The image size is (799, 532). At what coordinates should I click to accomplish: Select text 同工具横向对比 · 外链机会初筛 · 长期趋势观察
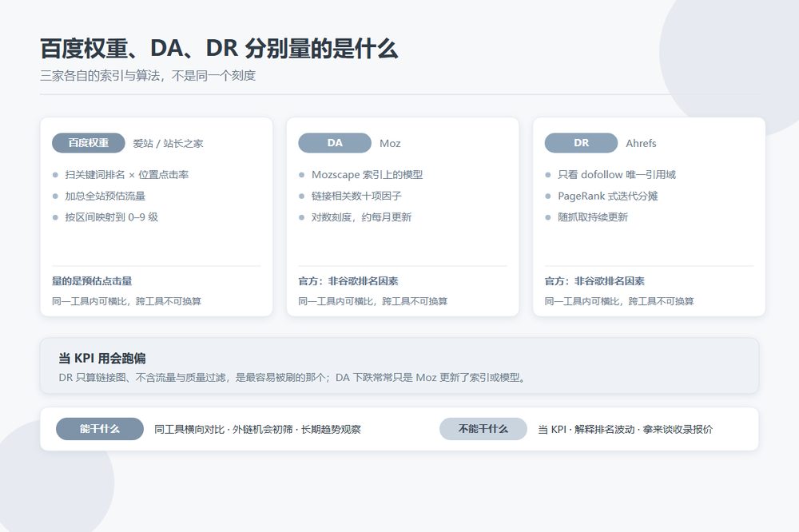point(257,430)
